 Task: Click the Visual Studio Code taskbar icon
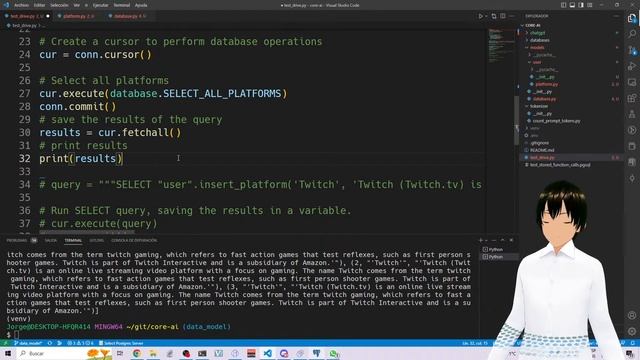(267, 353)
